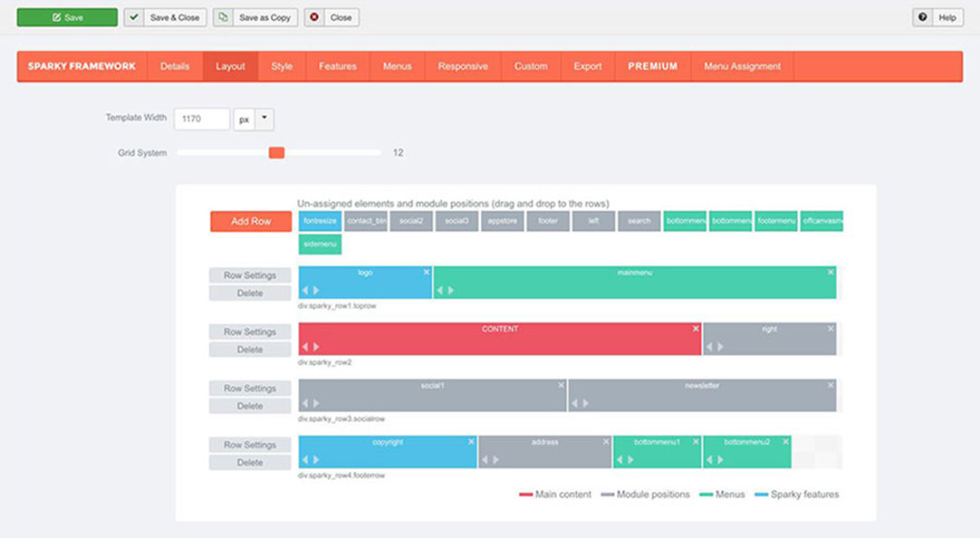The width and height of the screenshot is (980, 538).
Task: Click left arrow icon on the CONTENT block
Action: (305, 347)
